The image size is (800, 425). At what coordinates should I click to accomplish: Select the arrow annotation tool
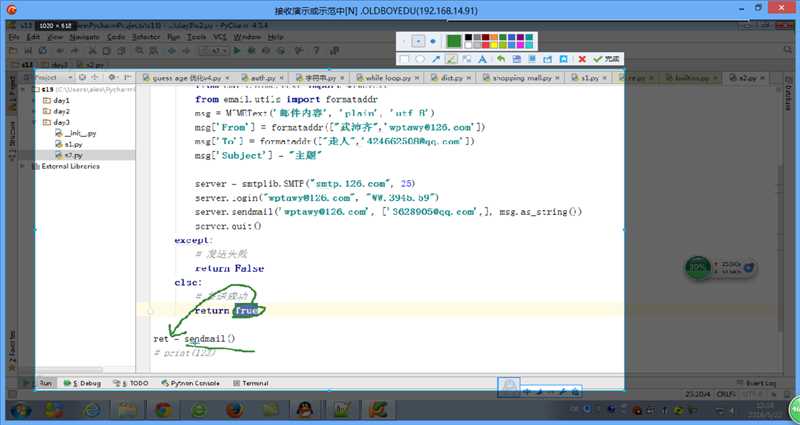click(436, 59)
